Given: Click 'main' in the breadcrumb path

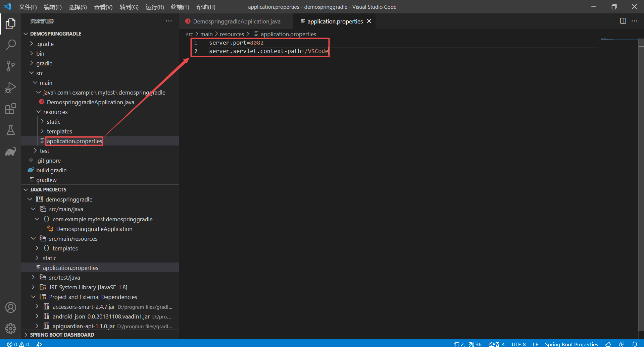Looking at the screenshot, I should 206,34.
